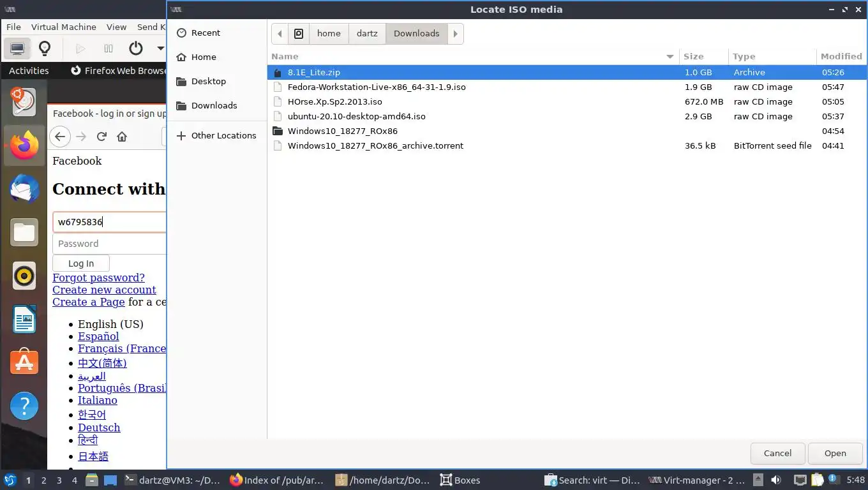Open Ubuntu Software in guest dock
The height and width of the screenshot is (490, 868).
click(24, 362)
